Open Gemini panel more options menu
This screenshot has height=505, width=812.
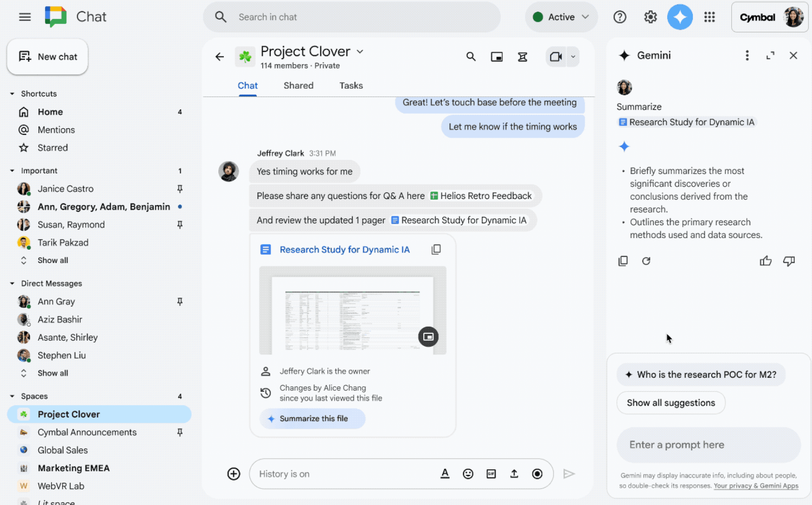(x=747, y=55)
